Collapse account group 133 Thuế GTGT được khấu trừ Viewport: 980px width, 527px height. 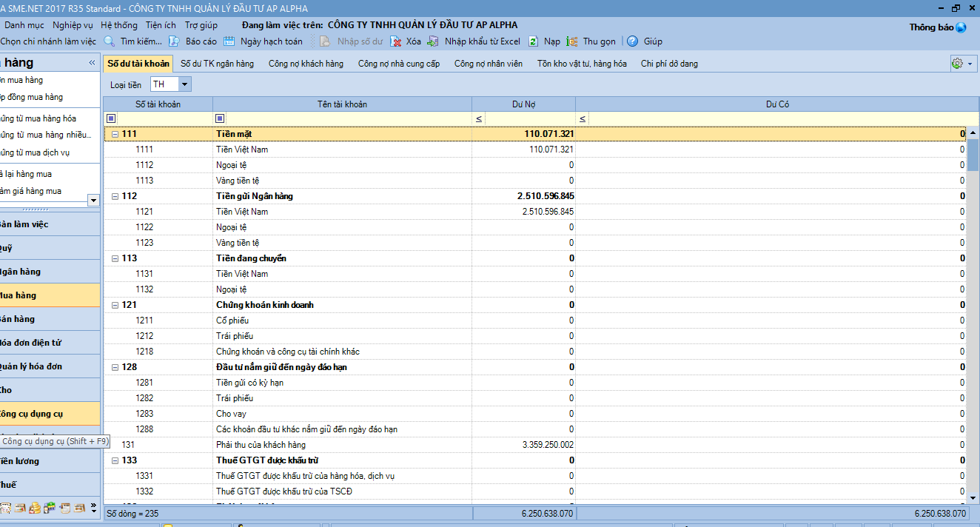115,460
